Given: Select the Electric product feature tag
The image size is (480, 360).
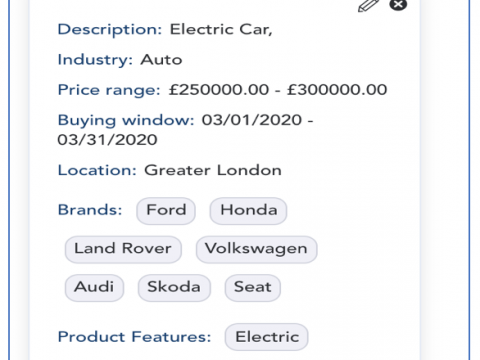Looking at the screenshot, I should click(267, 337).
